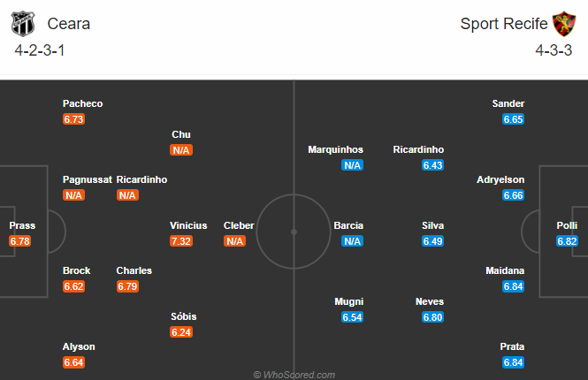Image resolution: width=588 pixels, height=380 pixels.
Task: Open the Sport Recife team name link
Action: coord(504,24)
